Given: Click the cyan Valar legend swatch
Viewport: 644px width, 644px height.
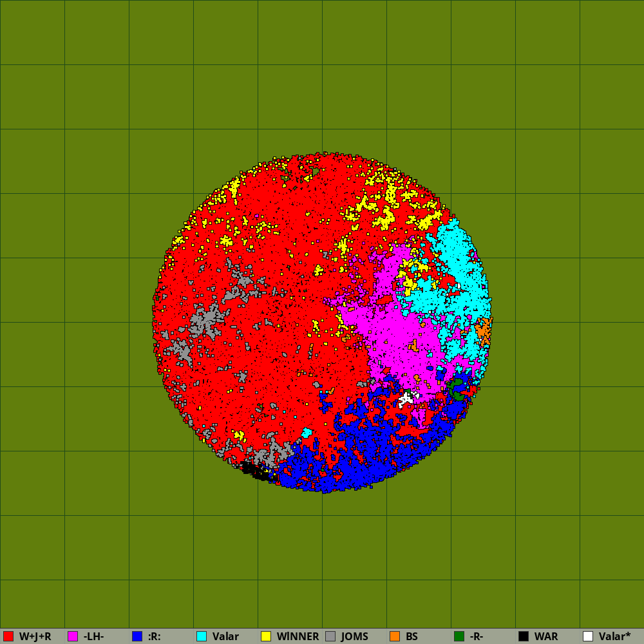Looking at the screenshot, I should click(202, 636).
